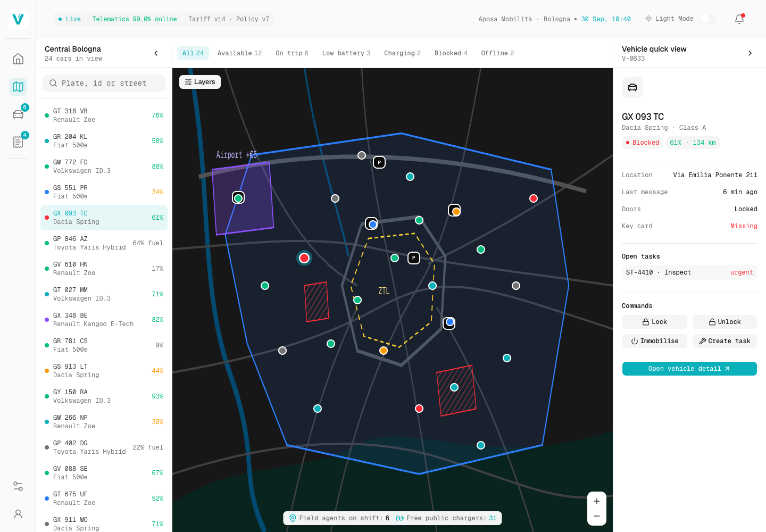Filter by Low battery 3 tab
Viewport: 766px width, 532px height.
(x=346, y=53)
